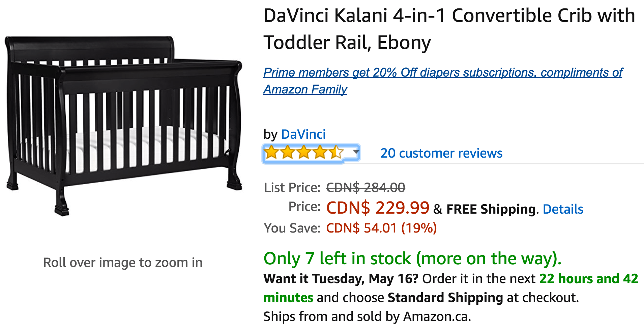The width and height of the screenshot is (644, 326).
Task: Click the DaVinci Kalani product title
Action: click(x=449, y=29)
